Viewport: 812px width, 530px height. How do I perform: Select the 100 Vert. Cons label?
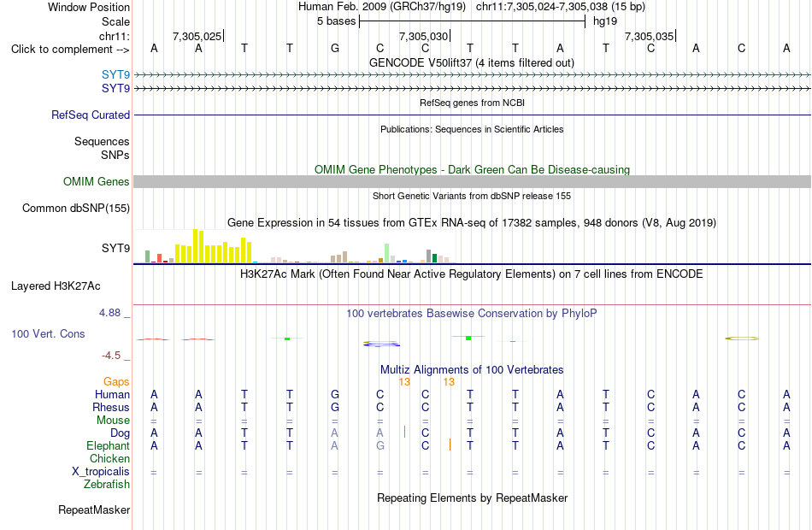48,334
